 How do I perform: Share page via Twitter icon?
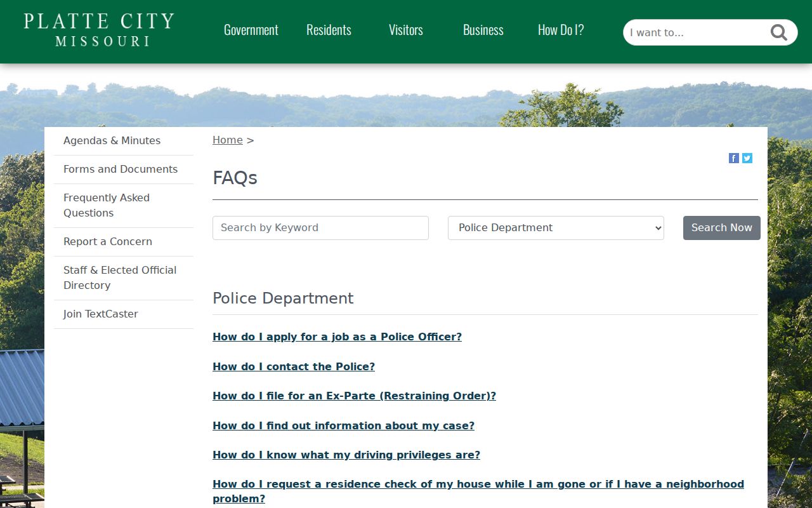pyautogui.click(x=747, y=158)
